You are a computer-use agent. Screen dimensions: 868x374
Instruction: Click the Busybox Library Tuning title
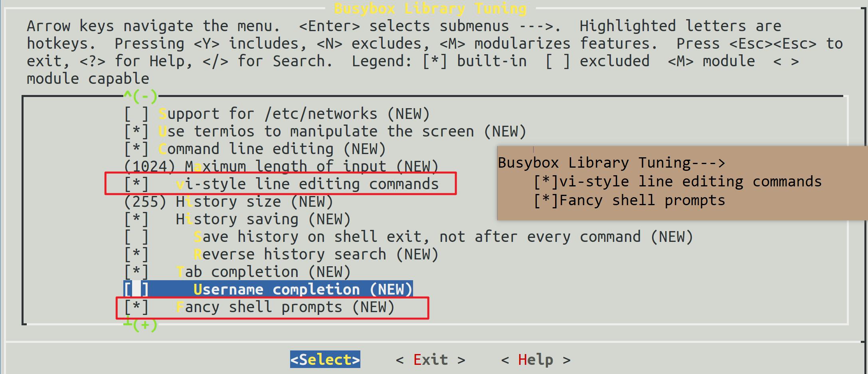[430, 8]
